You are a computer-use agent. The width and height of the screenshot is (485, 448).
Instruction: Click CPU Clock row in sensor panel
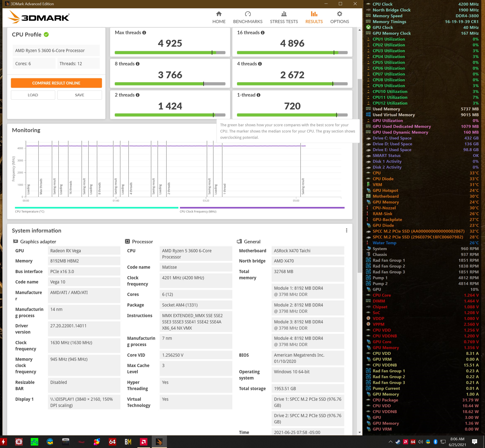pyautogui.click(x=422, y=4)
